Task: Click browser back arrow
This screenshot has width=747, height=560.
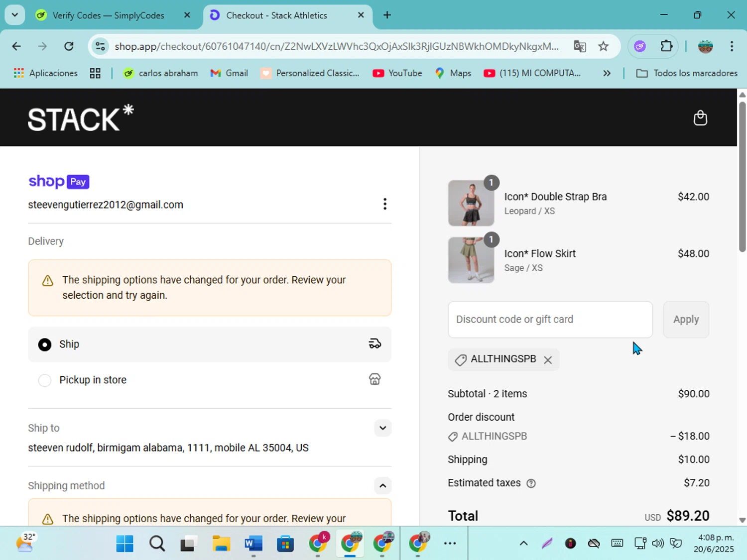Action: tap(16, 46)
